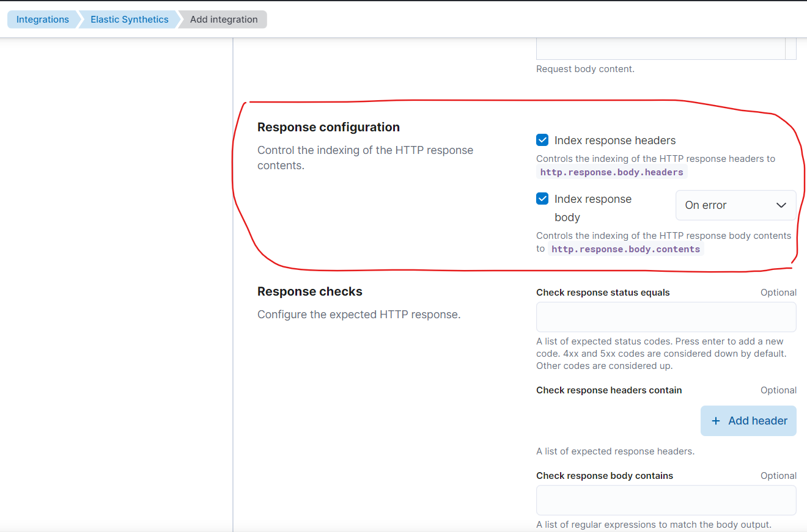Click the http.response.body.headers code text
Screen dimensions: 807x532
(611, 172)
